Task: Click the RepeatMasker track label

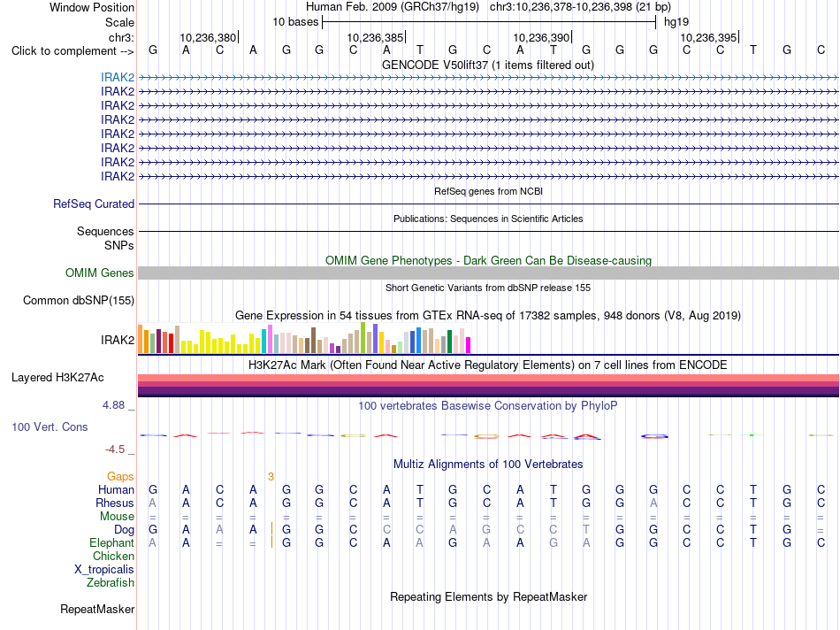Action: 97,609
